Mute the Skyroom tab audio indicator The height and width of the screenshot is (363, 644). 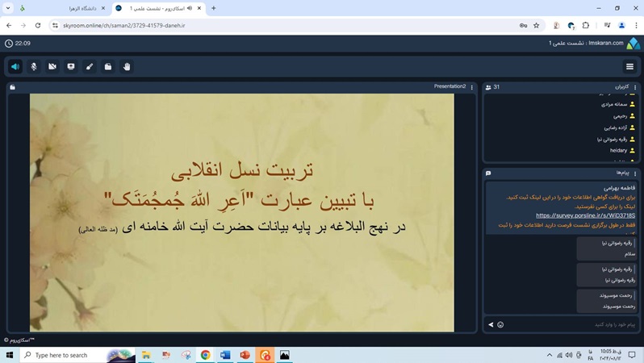[x=190, y=8]
